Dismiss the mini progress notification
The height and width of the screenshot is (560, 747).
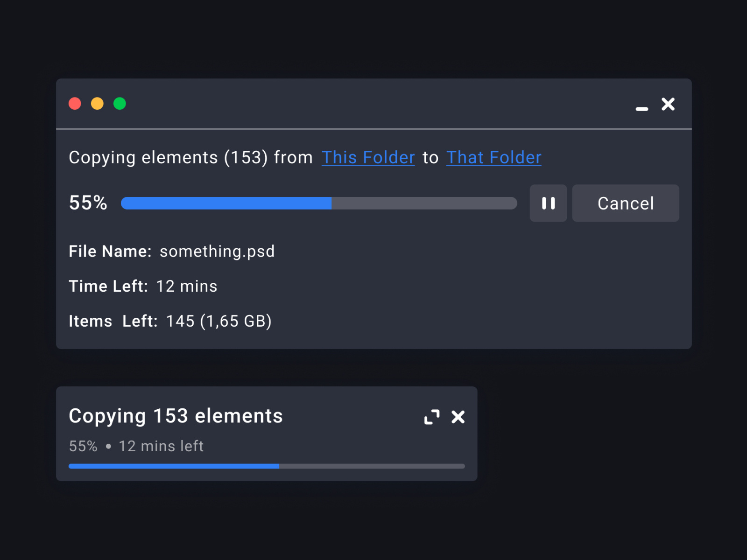point(458,417)
